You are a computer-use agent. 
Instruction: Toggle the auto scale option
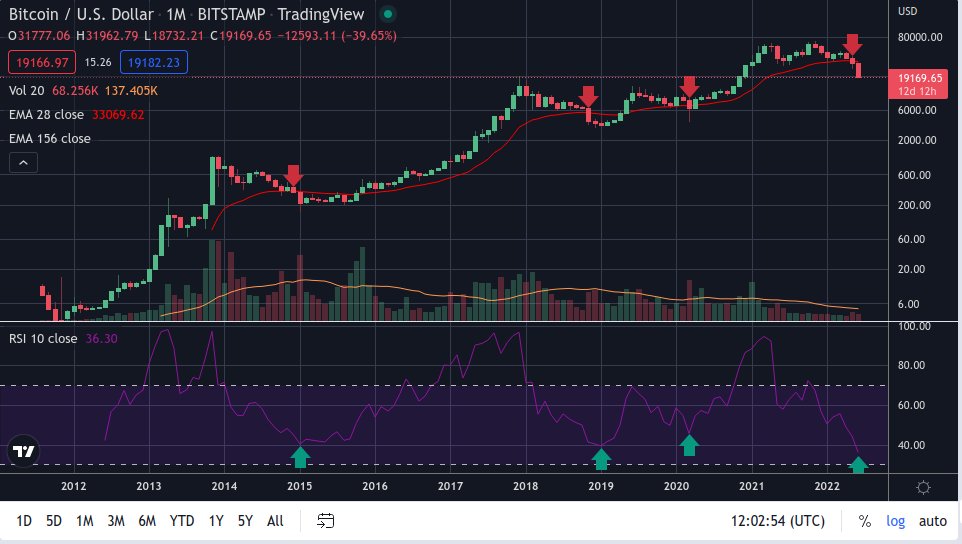pos(933,521)
